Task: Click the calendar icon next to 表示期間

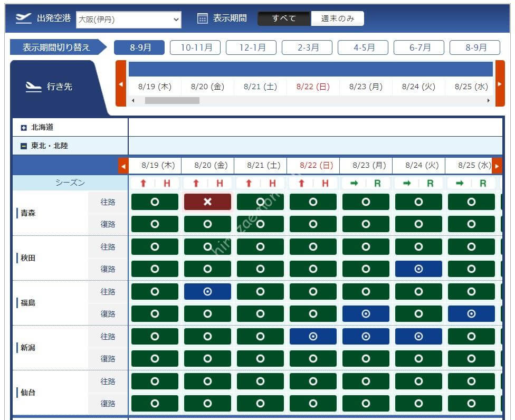Action: click(x=202, y=18)
